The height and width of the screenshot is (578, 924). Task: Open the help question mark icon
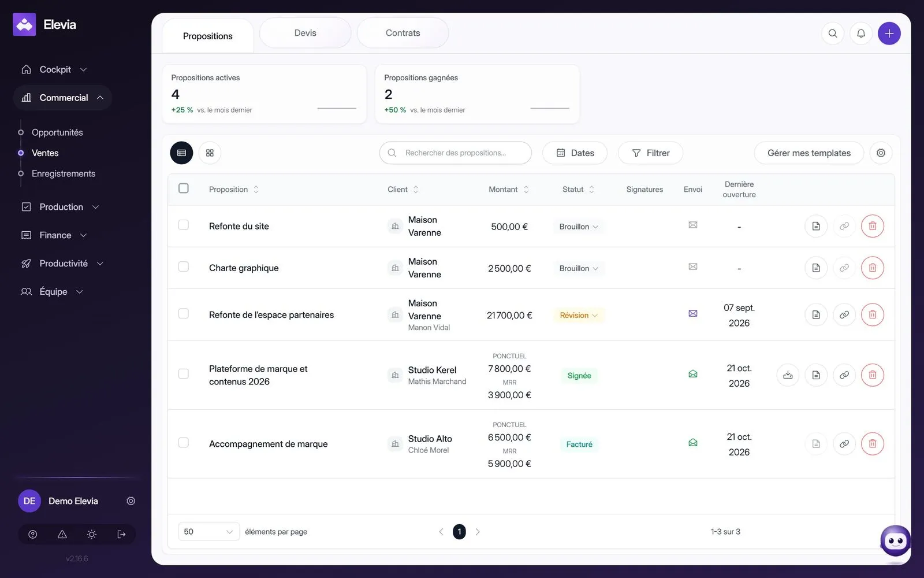click(x=33, y=534)
